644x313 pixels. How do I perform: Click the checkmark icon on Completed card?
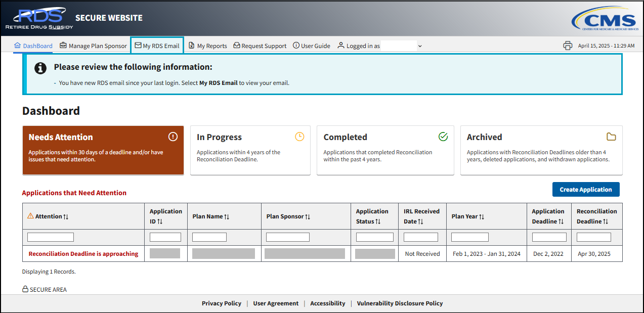tap(443, 137)
